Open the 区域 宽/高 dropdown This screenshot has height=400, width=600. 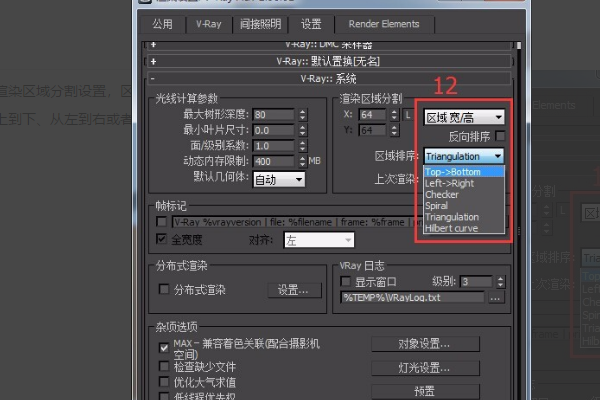coord(464,117)
